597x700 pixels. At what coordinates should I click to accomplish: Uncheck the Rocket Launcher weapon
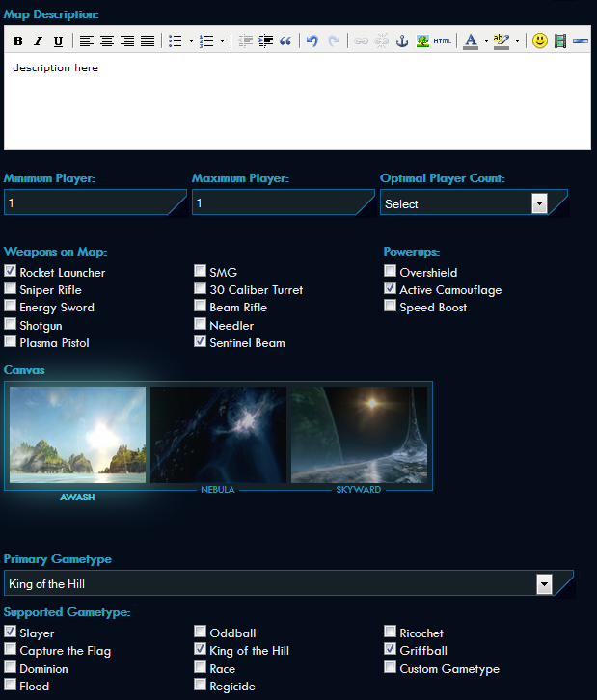[11, 272]
